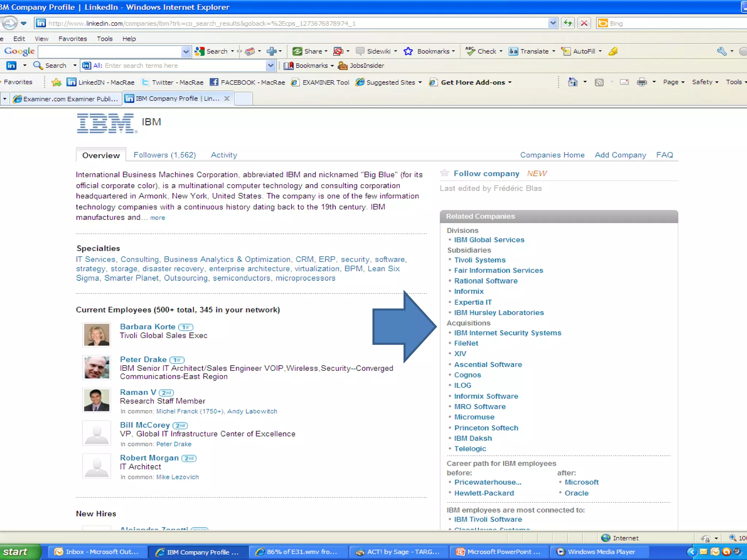
Task: Click the Refresh page icon
Action: pos(568,23)
